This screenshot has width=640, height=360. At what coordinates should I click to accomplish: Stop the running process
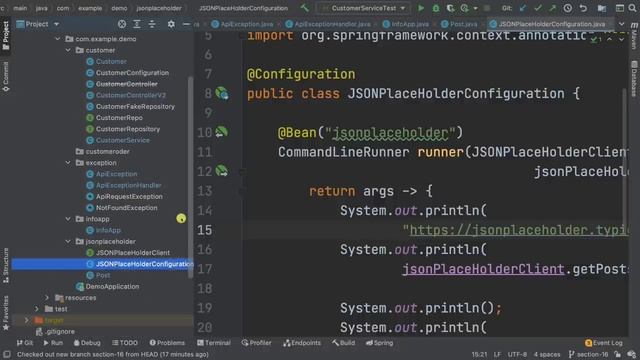tap(487, 8)
